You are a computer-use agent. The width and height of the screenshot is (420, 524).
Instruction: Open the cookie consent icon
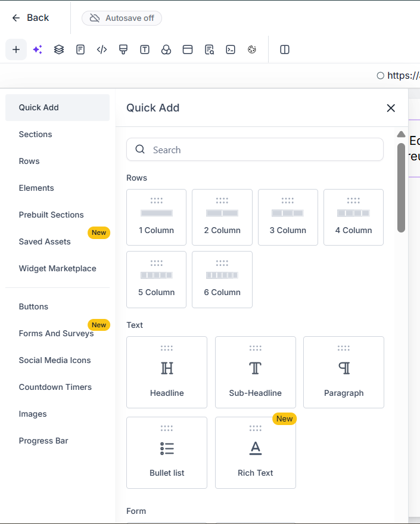click(252, 49)
